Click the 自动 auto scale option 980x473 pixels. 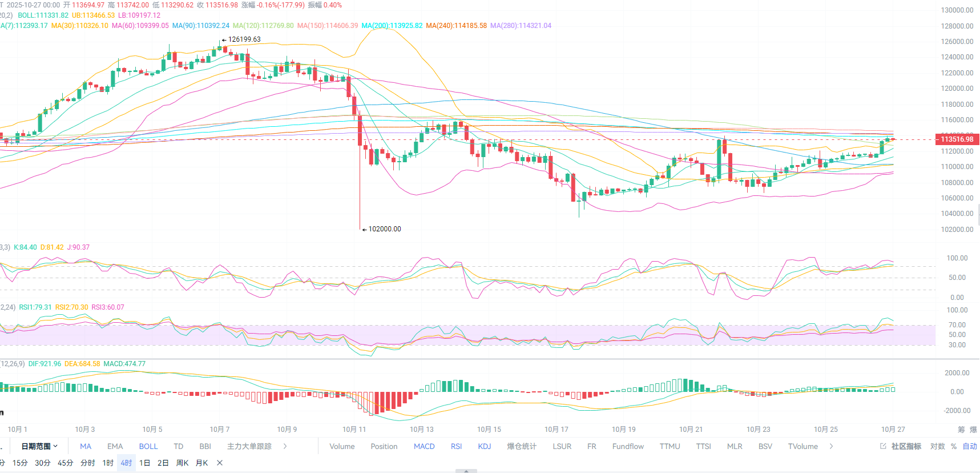tap(970, 446)
